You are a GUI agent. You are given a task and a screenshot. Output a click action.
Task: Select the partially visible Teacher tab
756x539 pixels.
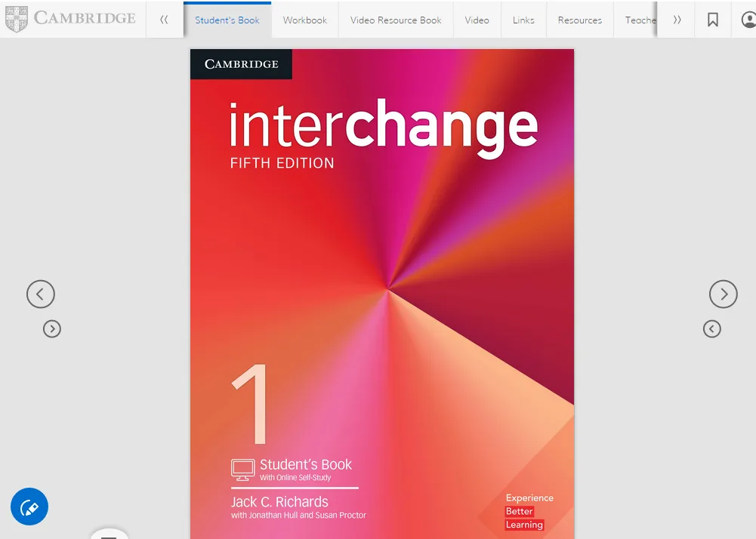[637, 20]
